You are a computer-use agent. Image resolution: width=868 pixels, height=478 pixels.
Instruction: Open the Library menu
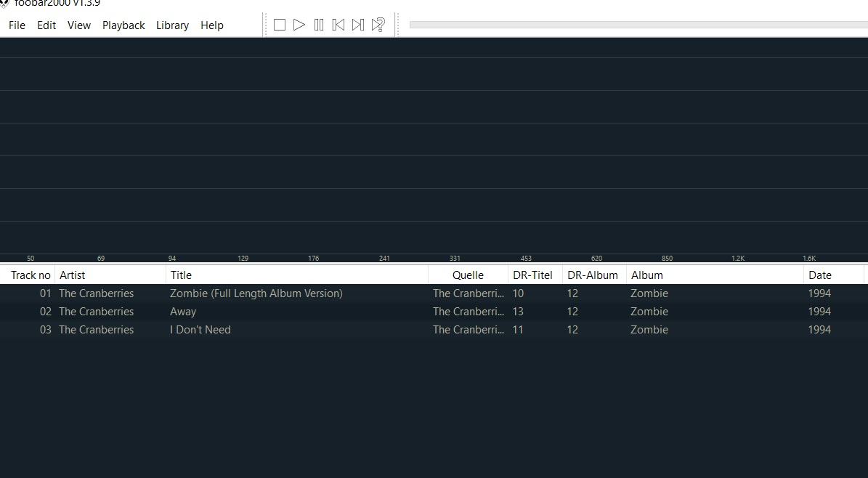coord(172,25)
